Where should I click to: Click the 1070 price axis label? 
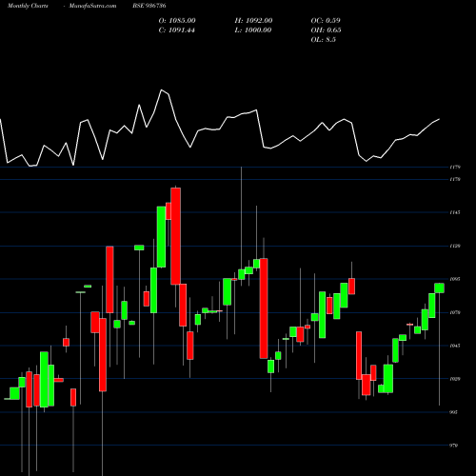tap(455, 312)
